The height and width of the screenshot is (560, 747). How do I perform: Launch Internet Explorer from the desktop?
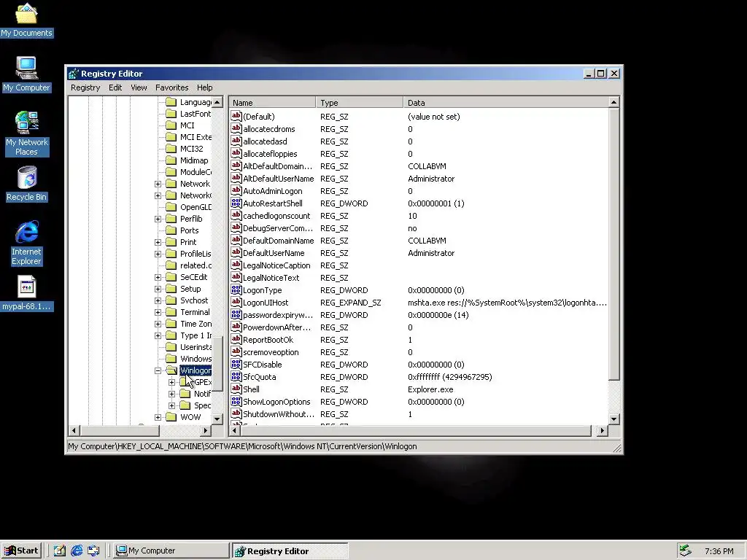coord(27,242)
